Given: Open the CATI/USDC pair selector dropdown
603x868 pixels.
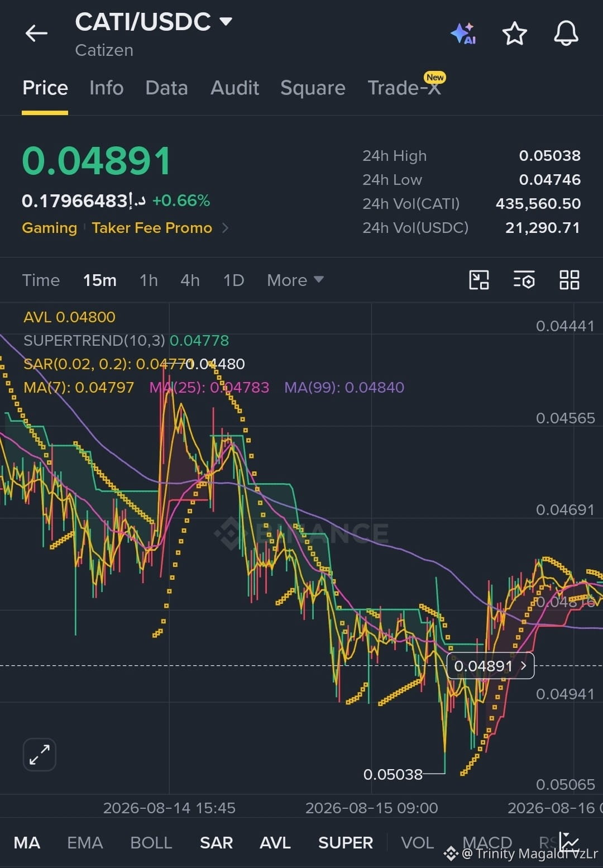Looking at the screenshot, I should click(x=226, y=22).
